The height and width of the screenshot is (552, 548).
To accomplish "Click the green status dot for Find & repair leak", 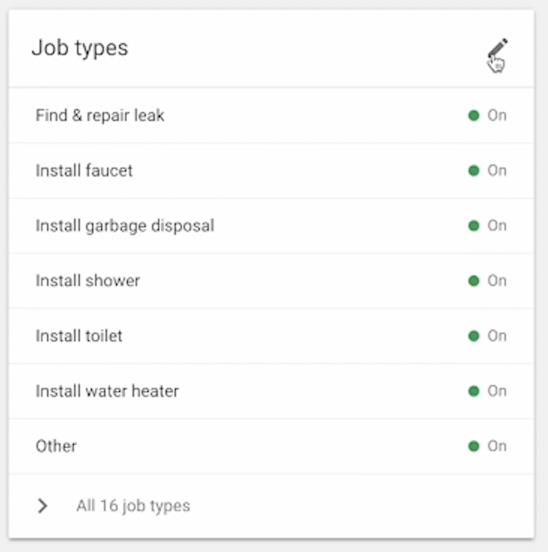I will pyautogui.click(x=474, y=115).
